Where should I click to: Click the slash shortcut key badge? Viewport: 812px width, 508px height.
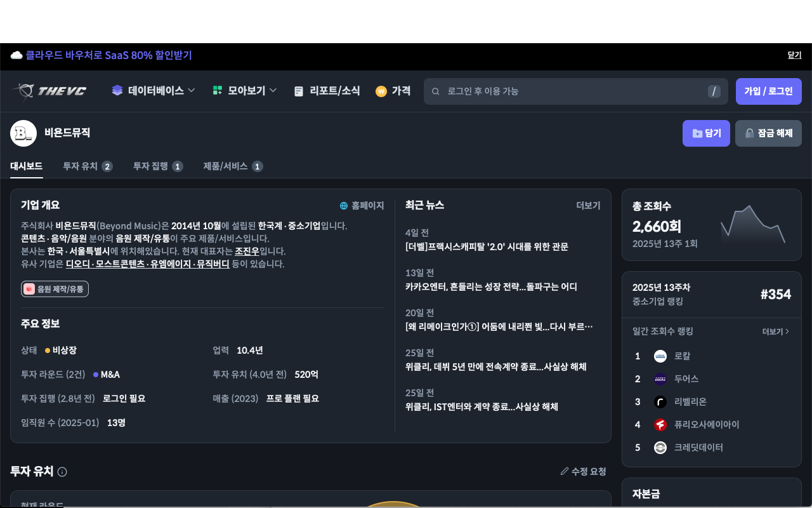click(714, 91)
